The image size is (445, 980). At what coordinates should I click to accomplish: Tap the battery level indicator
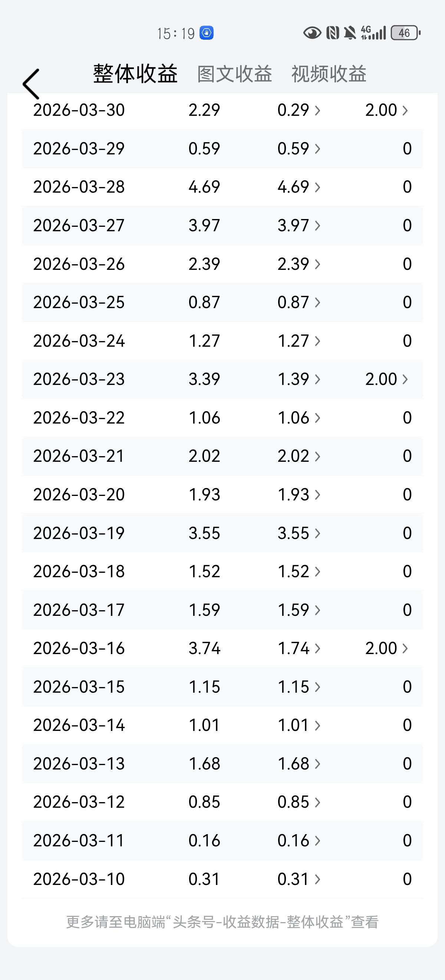pyautogui.click(x=405, y=33)
